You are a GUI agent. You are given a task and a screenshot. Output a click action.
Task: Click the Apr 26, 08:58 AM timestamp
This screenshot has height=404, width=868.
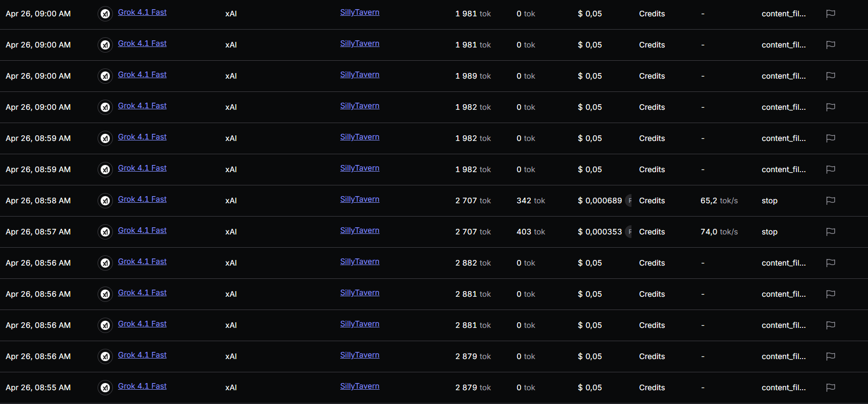point(38,201)
